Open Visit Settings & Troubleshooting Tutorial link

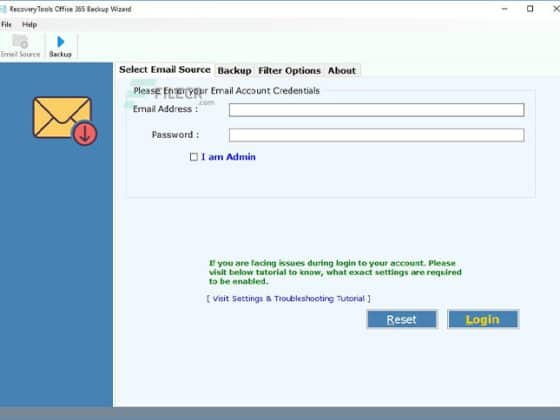[x=288, y=299]
